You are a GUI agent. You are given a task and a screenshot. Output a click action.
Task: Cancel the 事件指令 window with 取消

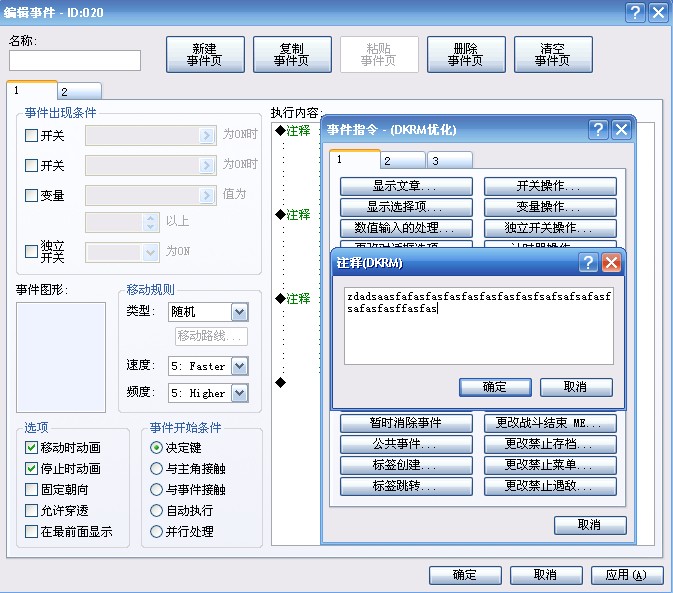pos(590,525)
